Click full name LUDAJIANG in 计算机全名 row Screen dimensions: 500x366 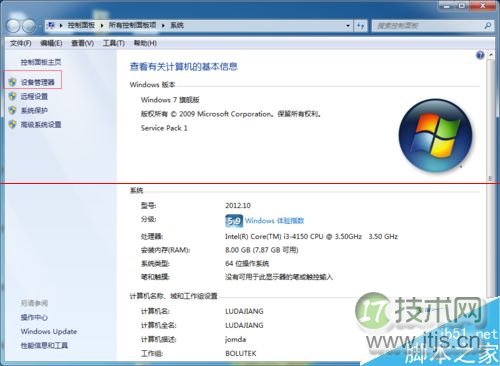click(244, 325)
